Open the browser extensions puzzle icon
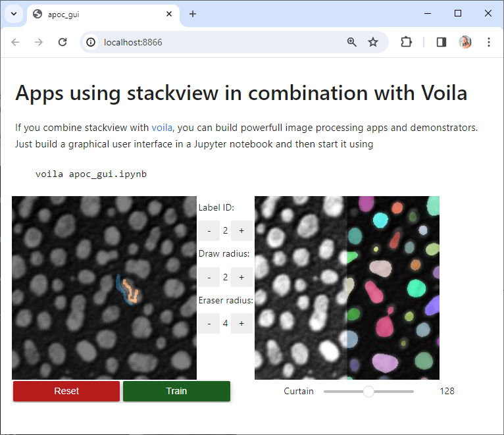The width and height of the screenshot is (504, 435). [406, 42]
